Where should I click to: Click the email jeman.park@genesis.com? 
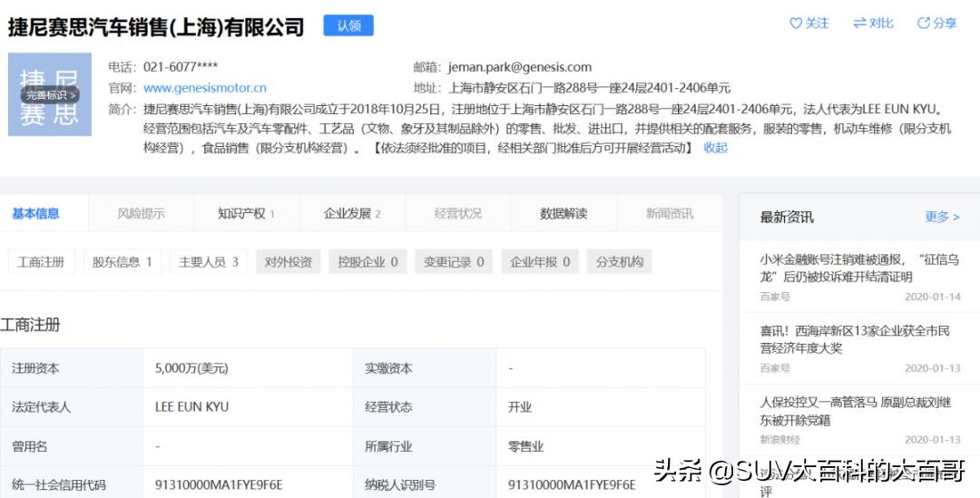(x=519, y=67)
